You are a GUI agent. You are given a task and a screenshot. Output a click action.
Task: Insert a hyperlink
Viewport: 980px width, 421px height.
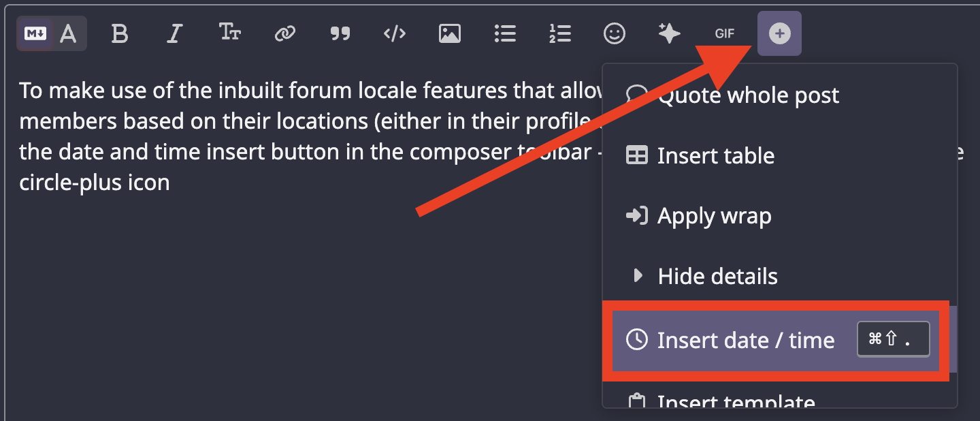coord(284,33)
